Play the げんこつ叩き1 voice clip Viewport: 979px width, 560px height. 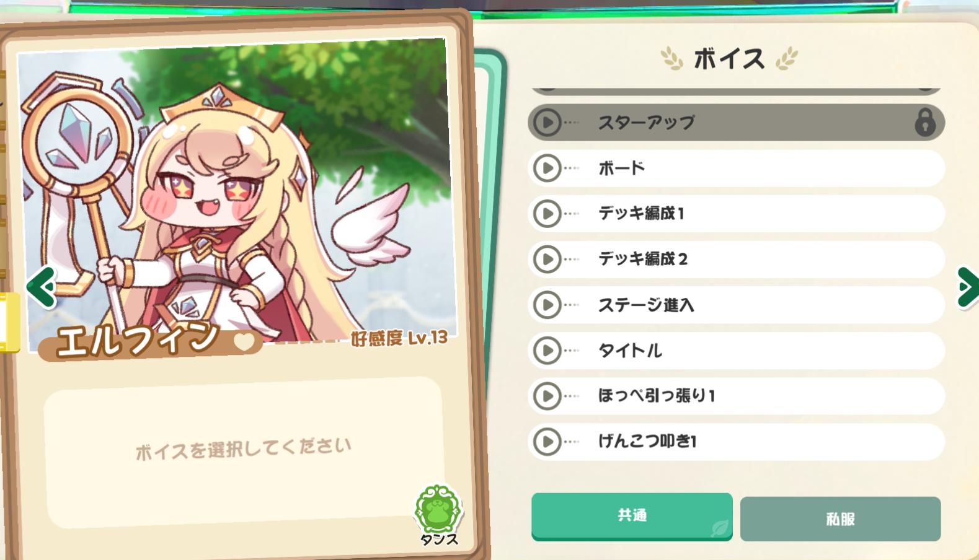547,442
